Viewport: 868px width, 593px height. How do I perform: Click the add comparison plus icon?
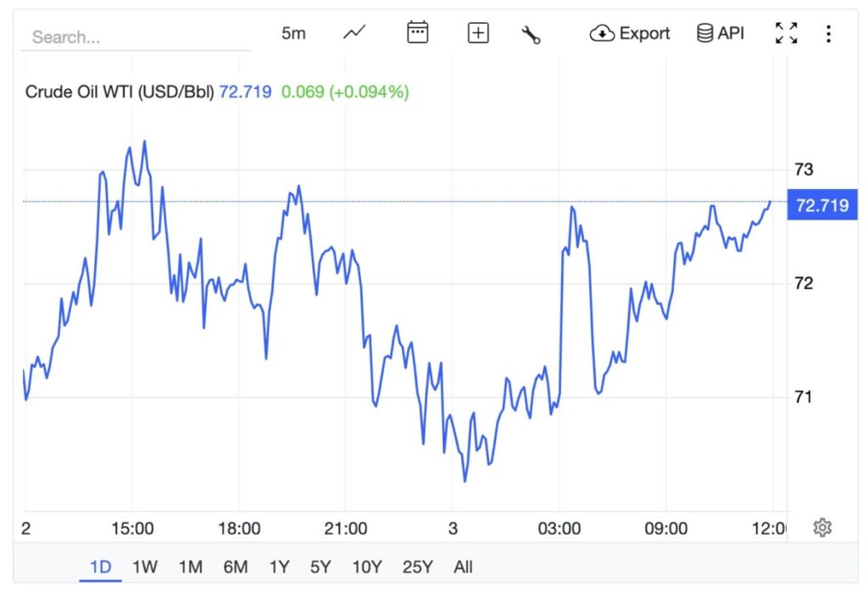478,34
